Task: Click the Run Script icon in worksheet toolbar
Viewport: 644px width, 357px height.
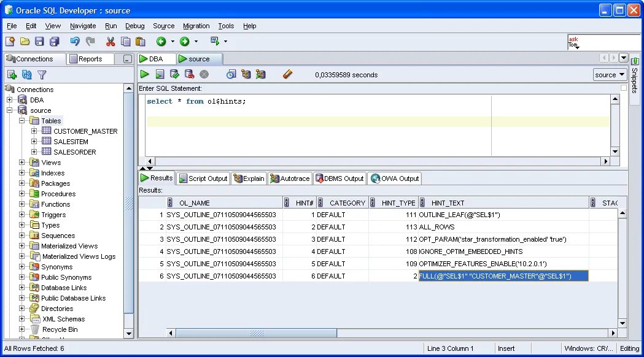Action: 160,74
